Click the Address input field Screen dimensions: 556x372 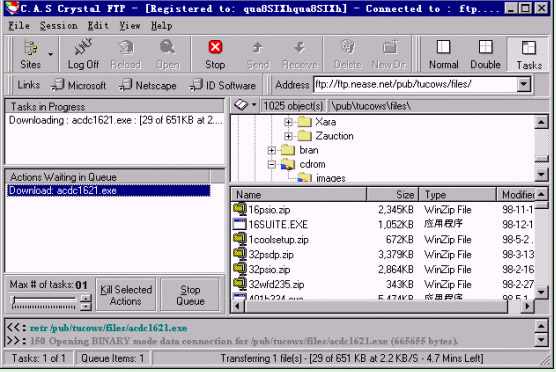415,84
